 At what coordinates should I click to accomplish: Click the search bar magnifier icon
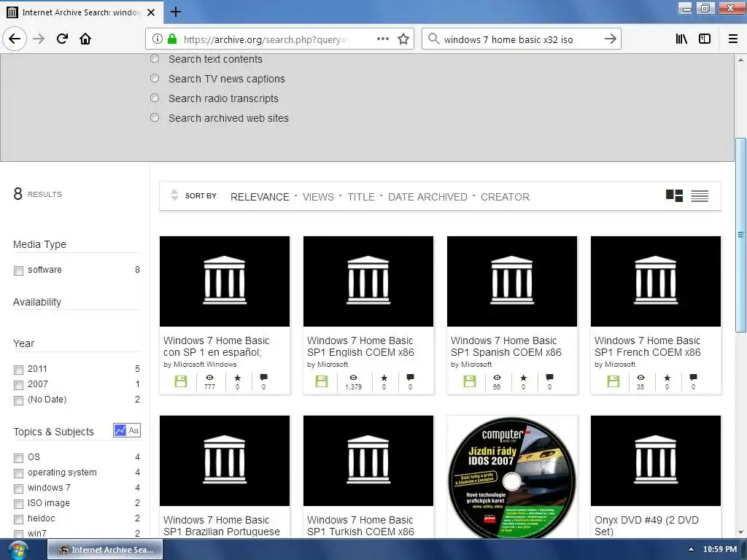[x=433, y=39]
